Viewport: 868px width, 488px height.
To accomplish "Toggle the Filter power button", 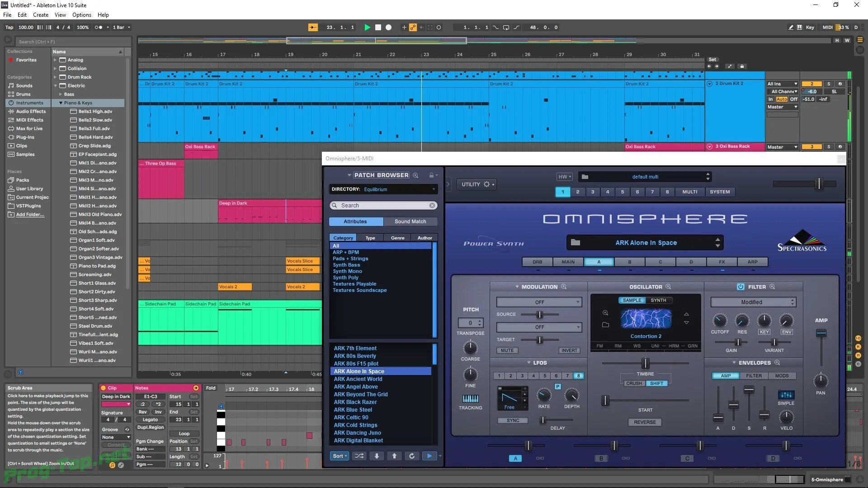I will (741, 287).
